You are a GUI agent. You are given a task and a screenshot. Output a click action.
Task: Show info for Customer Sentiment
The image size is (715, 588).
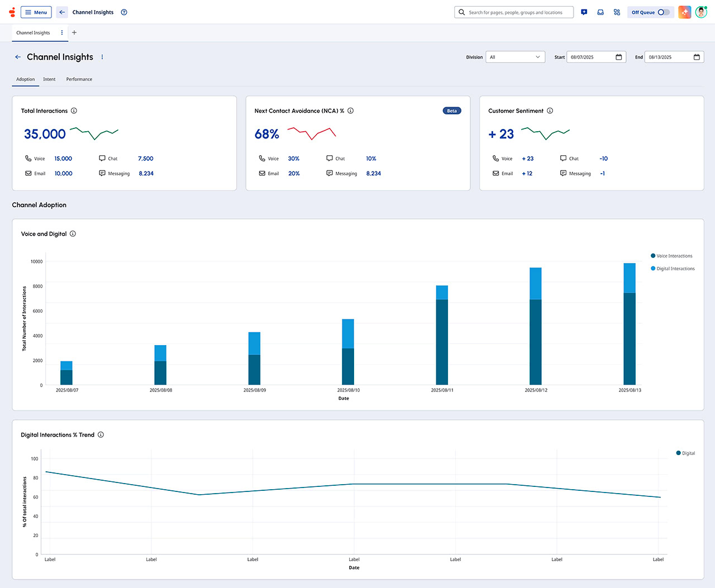(x=550, y=111)
